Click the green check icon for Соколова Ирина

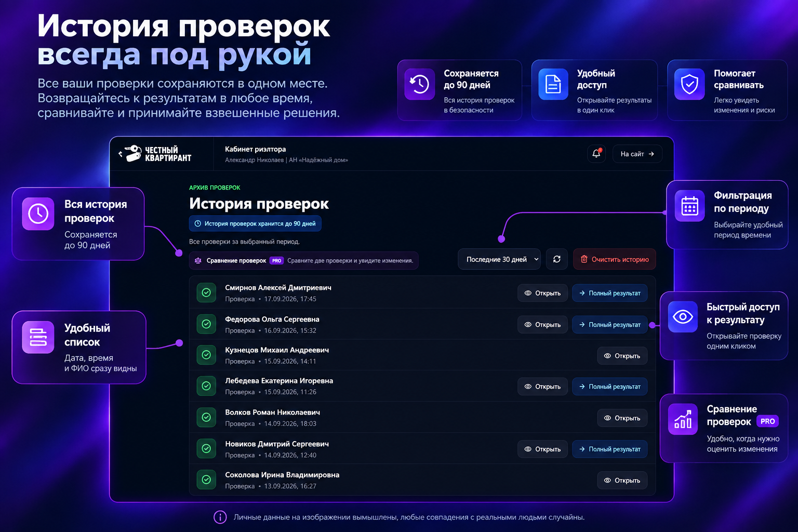pyautogui.click(x=206, y=480)
